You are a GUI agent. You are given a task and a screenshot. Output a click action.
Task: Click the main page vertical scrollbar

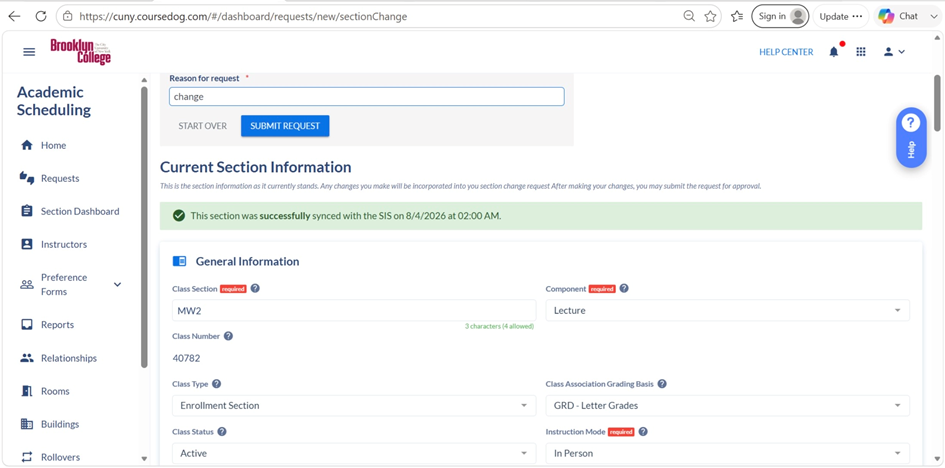[937, 102]
